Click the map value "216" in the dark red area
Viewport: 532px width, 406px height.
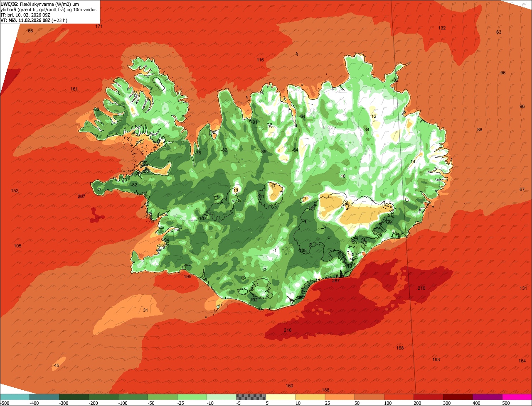[x=288, y=330]
